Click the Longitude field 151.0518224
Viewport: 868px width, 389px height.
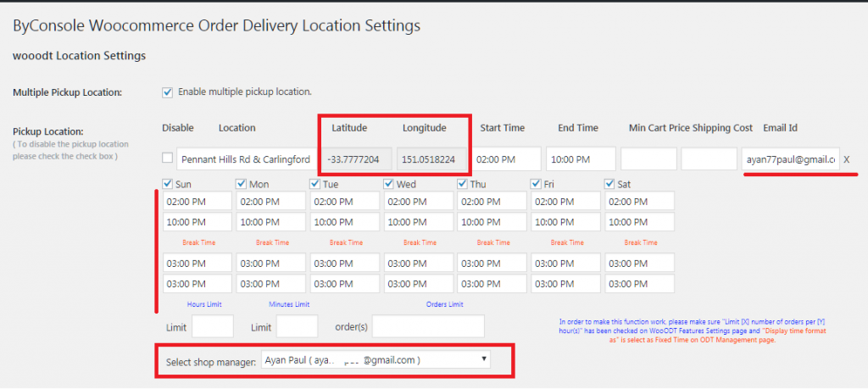[431, 160]
